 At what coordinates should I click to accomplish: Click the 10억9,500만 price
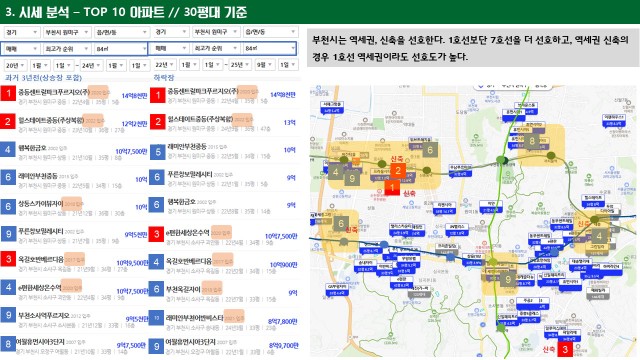(132, 263)
